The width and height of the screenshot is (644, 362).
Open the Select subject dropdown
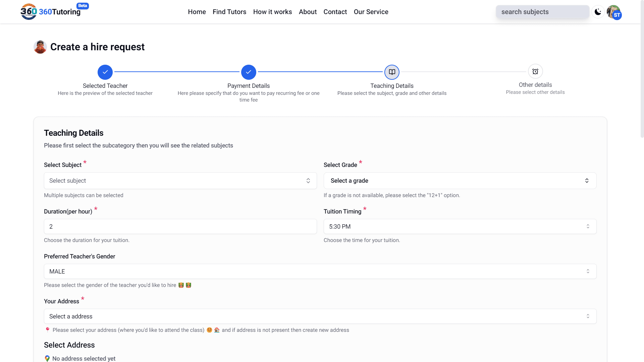(180, 181)
